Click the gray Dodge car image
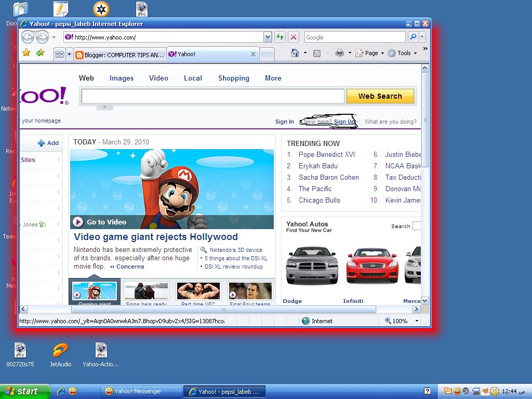This screenshot has width=532, height=399. 312,265
